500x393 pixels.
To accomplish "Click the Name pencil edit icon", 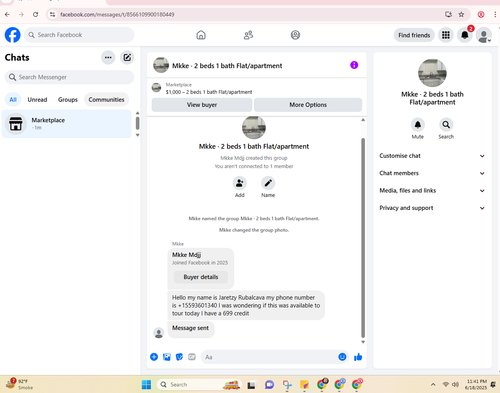I will coord(268,183).
